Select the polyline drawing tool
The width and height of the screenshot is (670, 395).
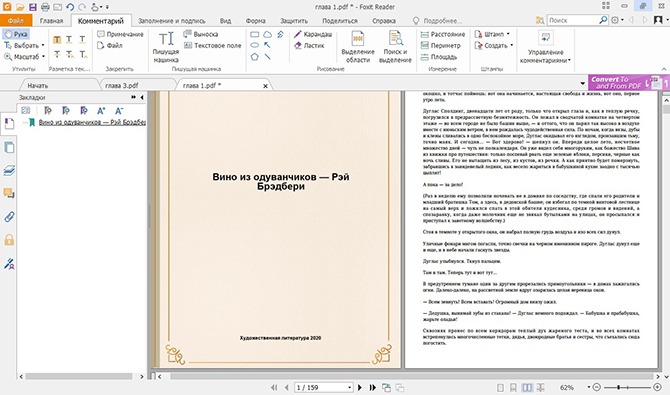(x=280, y=34)
